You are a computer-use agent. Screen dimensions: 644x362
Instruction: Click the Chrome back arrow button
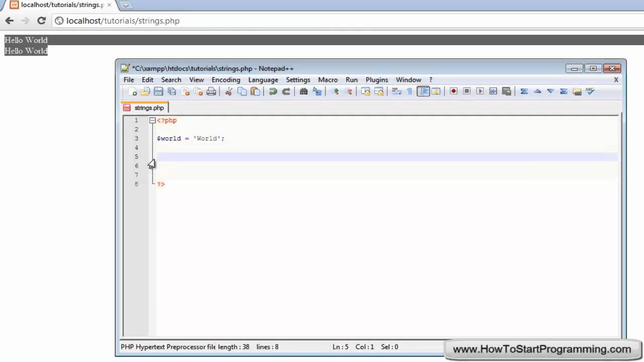coord(10,21)
